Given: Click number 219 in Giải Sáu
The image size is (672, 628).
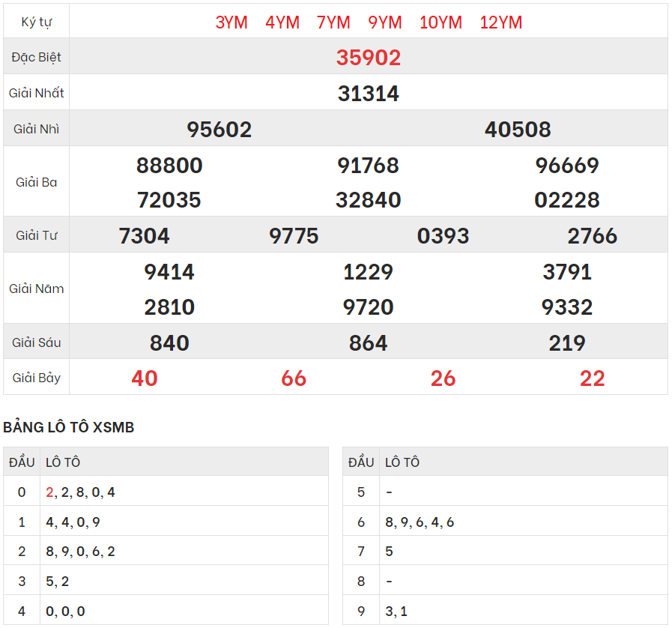Looking at the screenshot, I should point(567,343).
